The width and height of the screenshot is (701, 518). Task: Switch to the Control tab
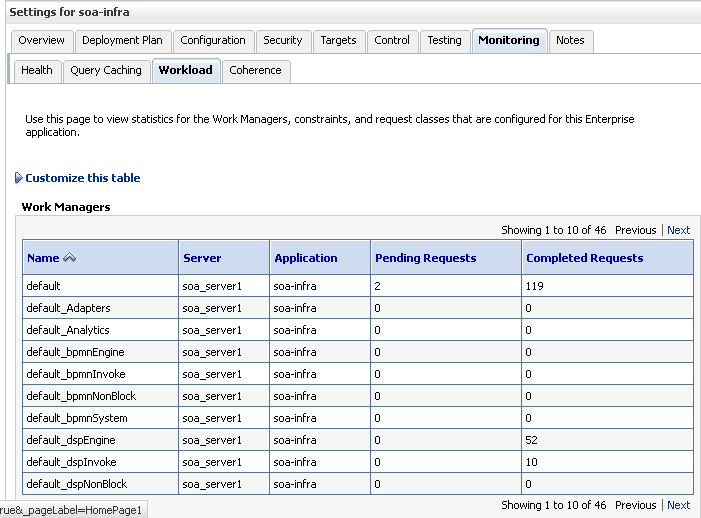392,41
